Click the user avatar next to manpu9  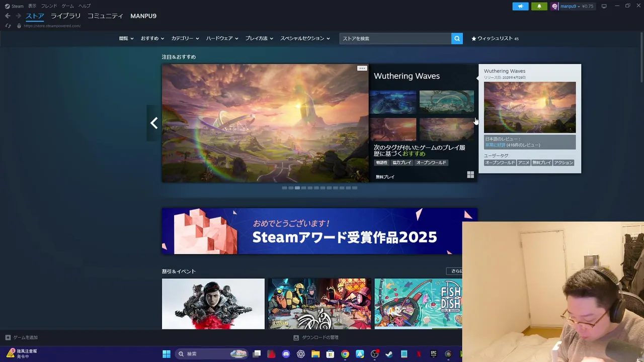(x=555, y=6)
